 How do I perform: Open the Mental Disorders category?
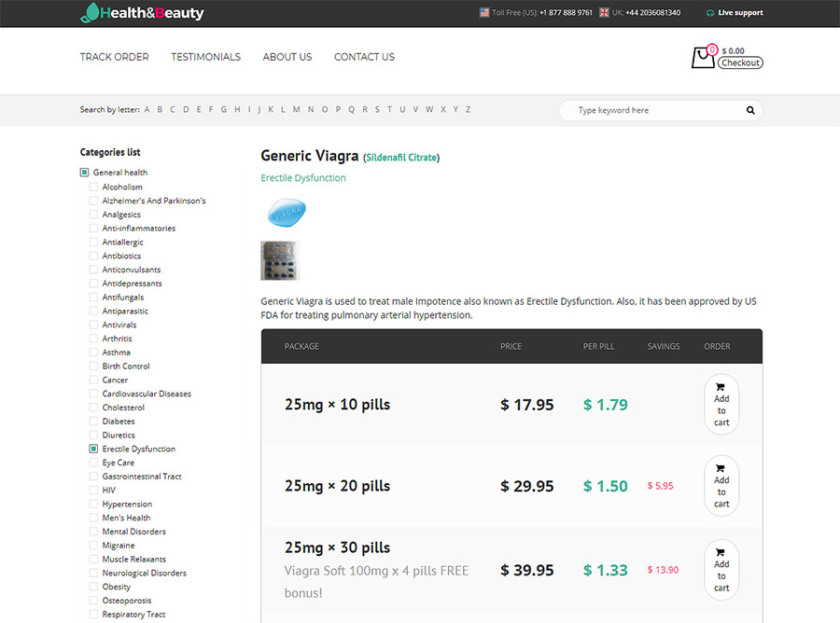pos(133,532)
